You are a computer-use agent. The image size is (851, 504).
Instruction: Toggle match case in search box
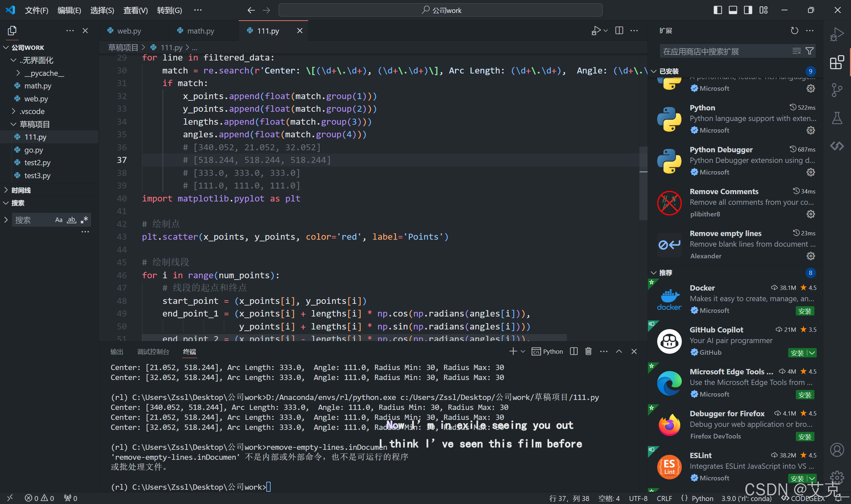pyautogui.click(x=59, y=220)
